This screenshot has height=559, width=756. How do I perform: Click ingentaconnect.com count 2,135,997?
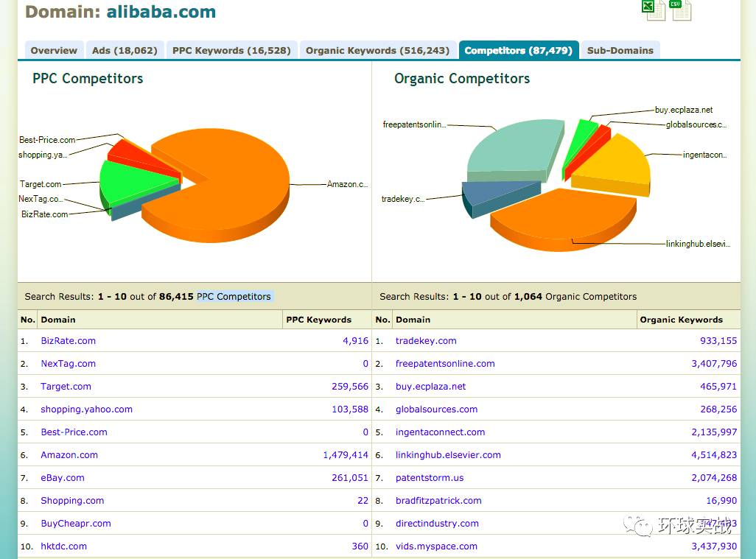pos(714,432)
